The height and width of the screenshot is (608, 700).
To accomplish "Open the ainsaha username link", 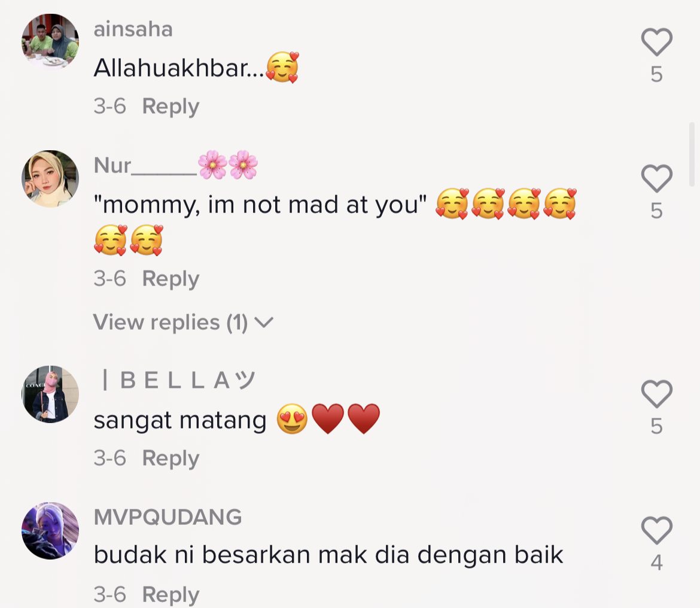I will [x=133, y=29].
